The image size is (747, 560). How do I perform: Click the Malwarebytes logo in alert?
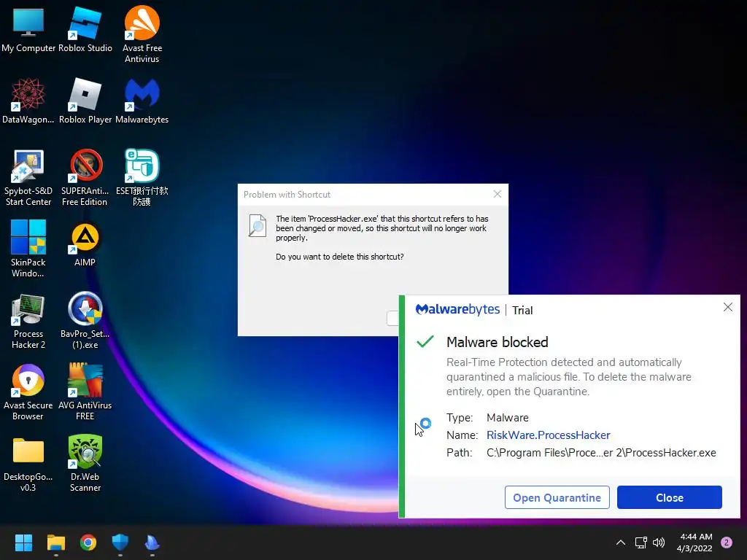pyautogui.click(x=457, y=309)
